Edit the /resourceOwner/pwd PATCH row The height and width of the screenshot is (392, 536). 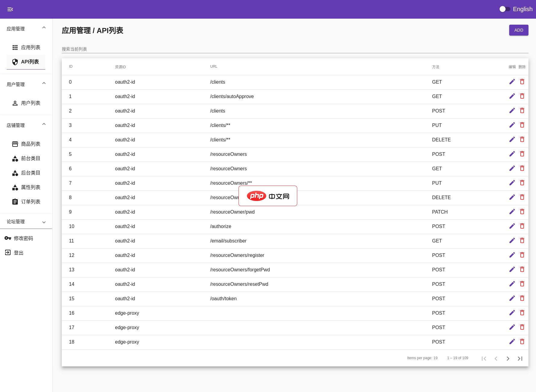coord(512,212)
